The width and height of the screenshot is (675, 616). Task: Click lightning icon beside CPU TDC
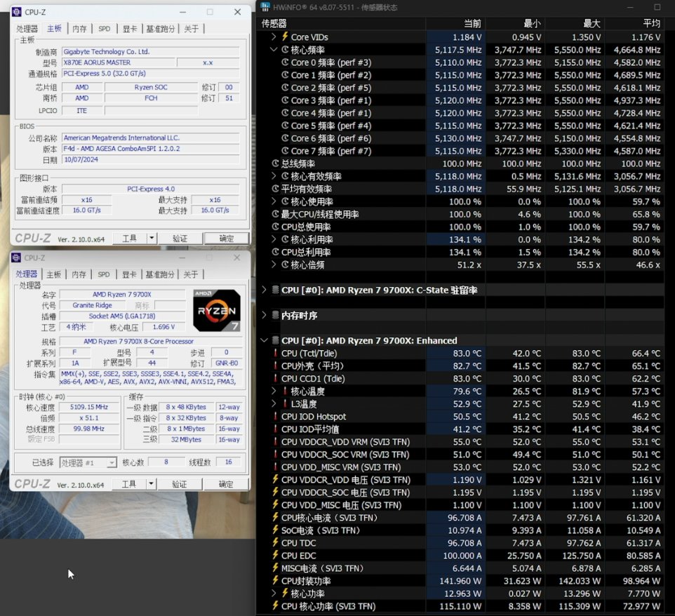pyautogui.click(x=276, y=543)
